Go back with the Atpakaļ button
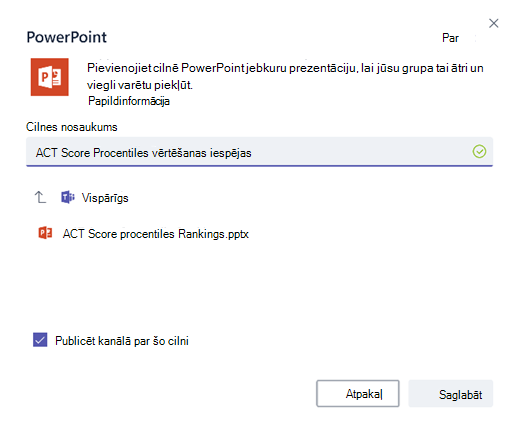This screenshot has width=520, height=434. click(x=358, y=394)
